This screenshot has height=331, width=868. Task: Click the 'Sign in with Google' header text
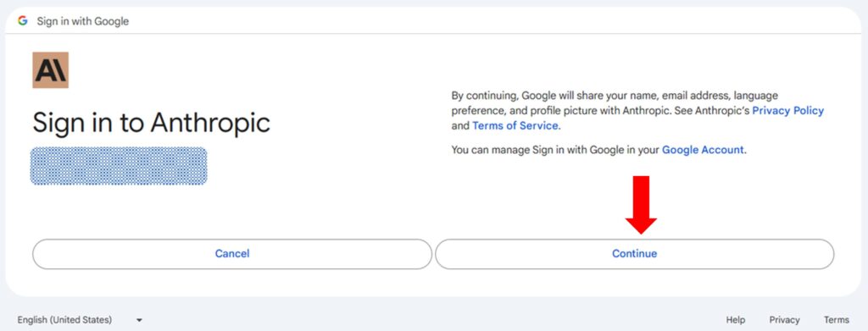[82, 21]
